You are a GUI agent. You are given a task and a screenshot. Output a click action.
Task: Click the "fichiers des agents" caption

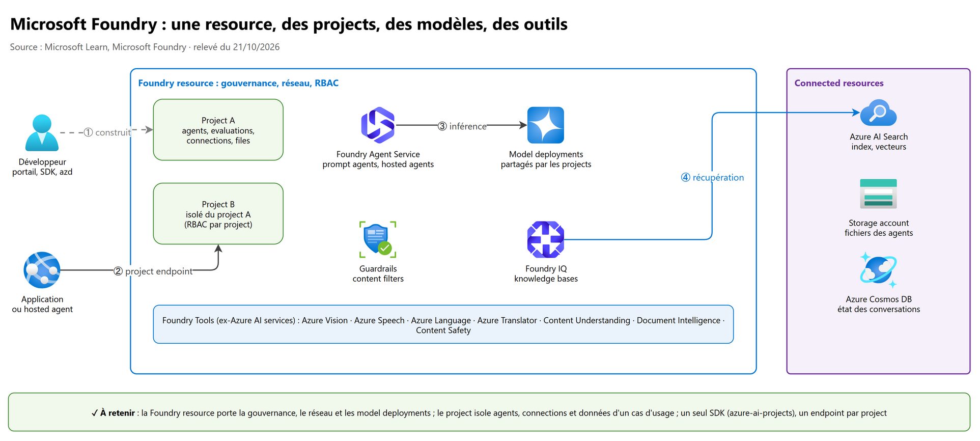point(879,233)
